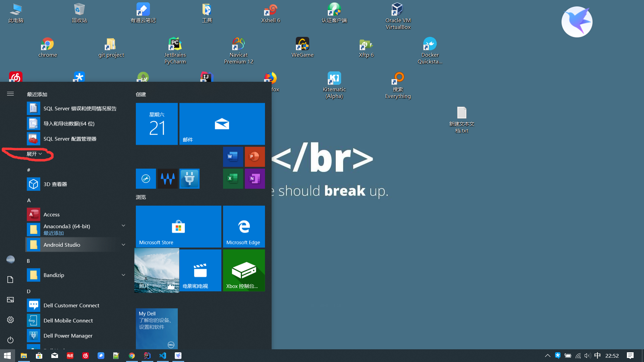The height and width of the screenshot is (362, 644).
Task: Toggle the Start menu hamburger navigation
Action: point(10,94)
